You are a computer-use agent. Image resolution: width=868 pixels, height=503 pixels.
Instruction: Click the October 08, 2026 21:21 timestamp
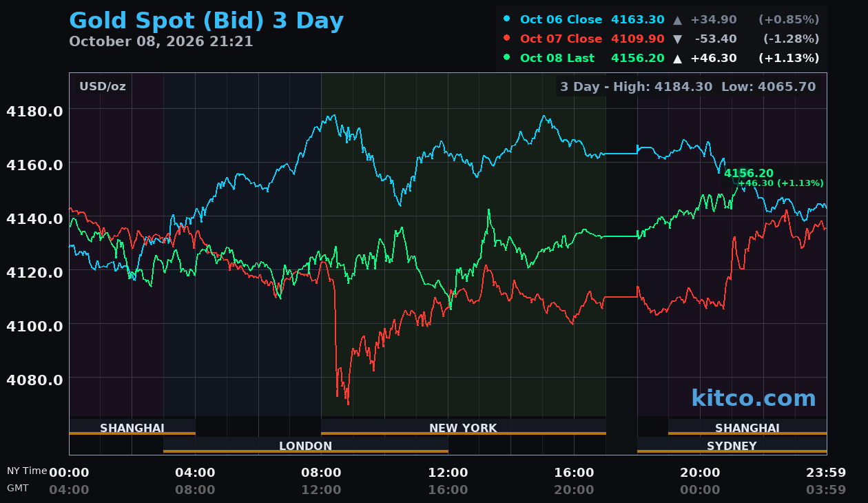[x=161, y=41]
